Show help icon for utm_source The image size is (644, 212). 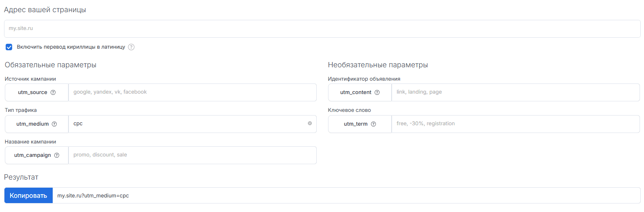point(53,92)
